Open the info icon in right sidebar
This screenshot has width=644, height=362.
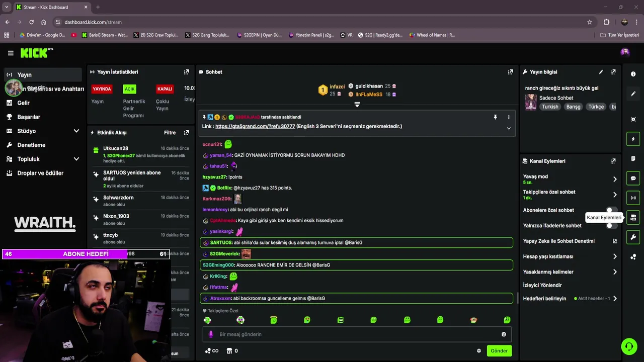(633, 74)
